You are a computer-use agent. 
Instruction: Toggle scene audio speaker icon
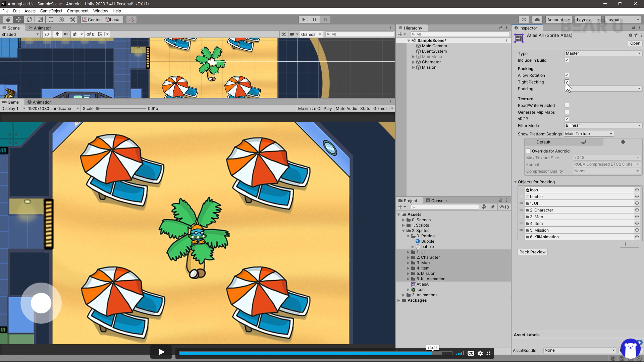tap(66, 34)
